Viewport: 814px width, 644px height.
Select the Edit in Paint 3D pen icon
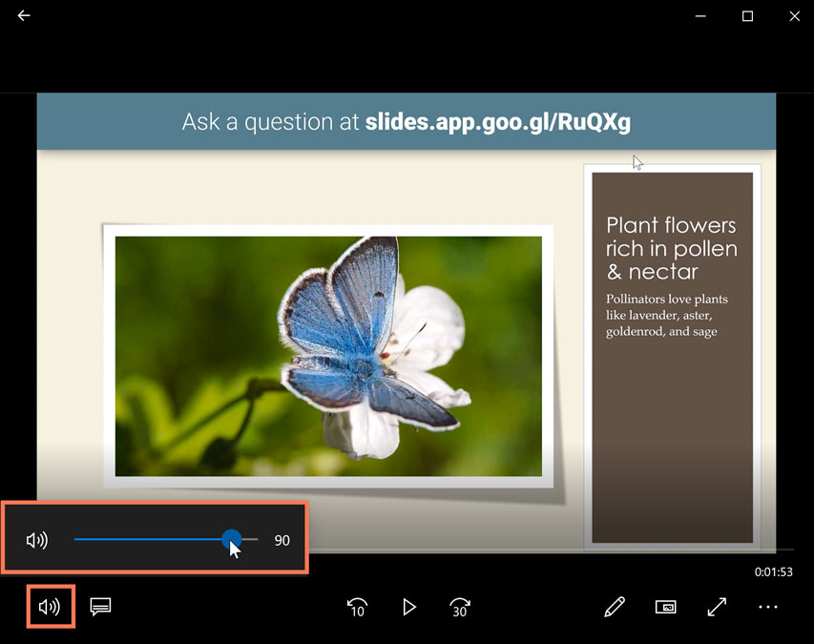pyautogui.click(x=615, y=607)
